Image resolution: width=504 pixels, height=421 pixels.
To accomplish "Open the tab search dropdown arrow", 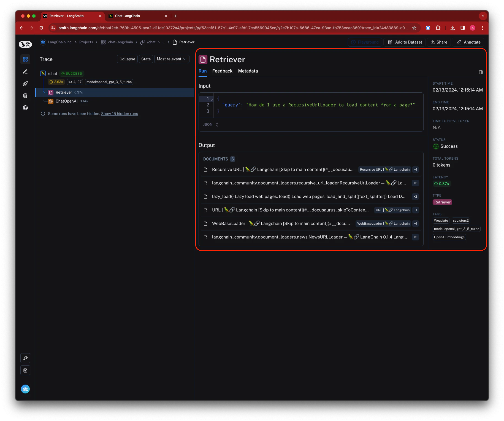I will 483,16.
